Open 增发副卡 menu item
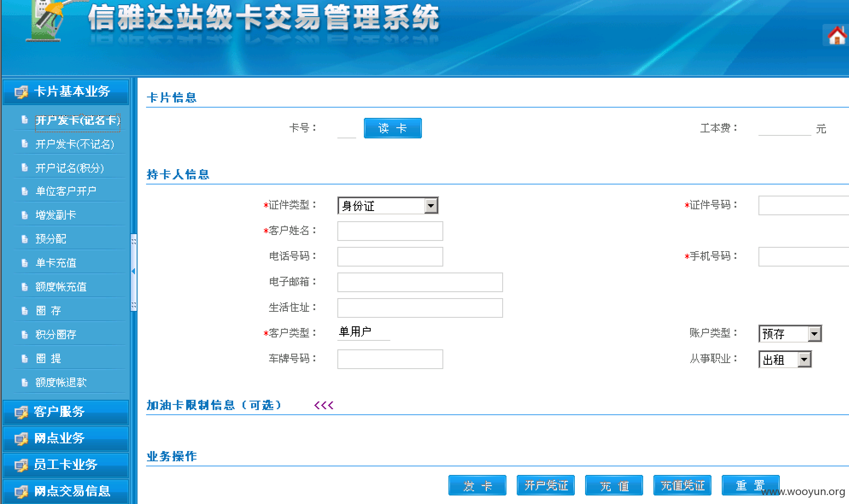Viewport: 849px width, 504px height. (x=56, y=215)
